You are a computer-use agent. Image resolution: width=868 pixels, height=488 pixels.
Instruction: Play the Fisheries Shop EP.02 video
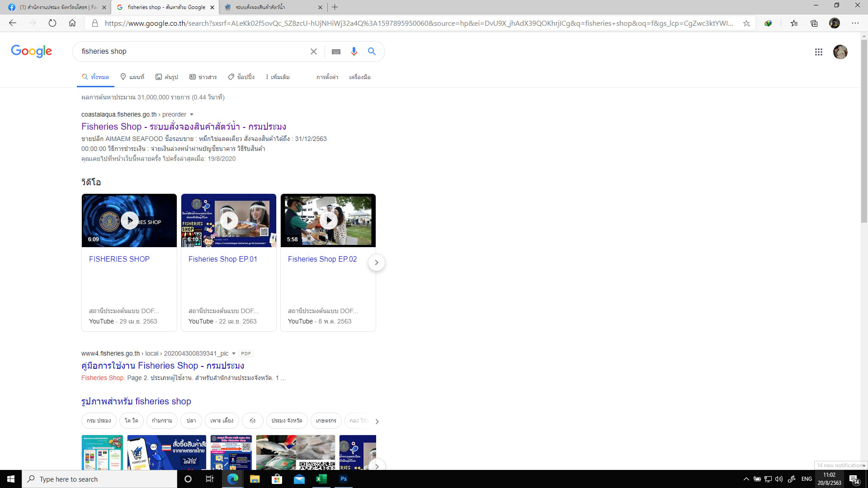pyautogui.click(x=328, y=221)
